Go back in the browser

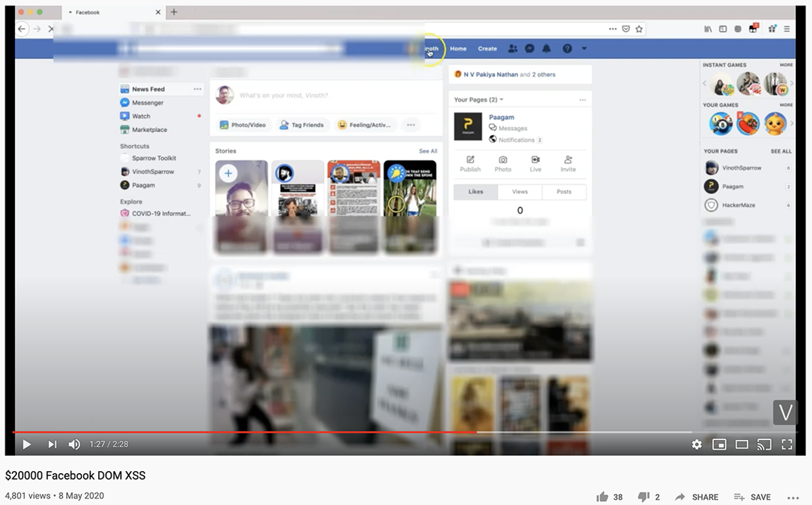(22, 29)
